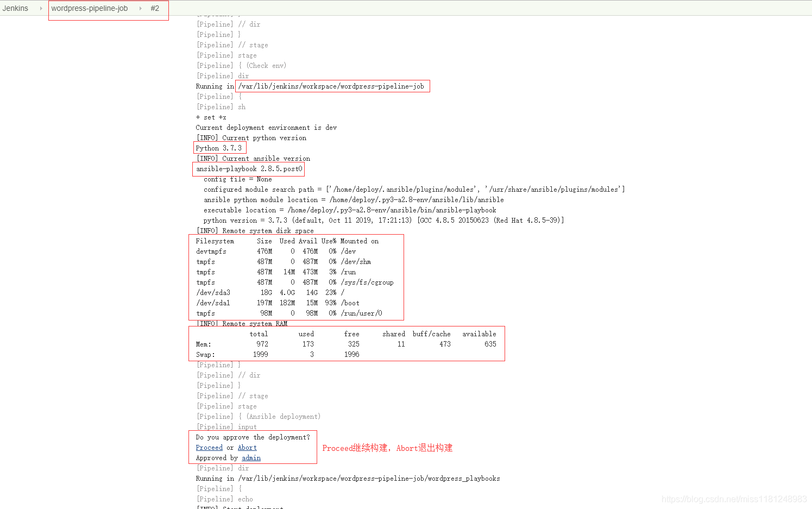Click '[Pipeline] echo' line
This screenshot has width=812, height=509.
pos(225,499)
